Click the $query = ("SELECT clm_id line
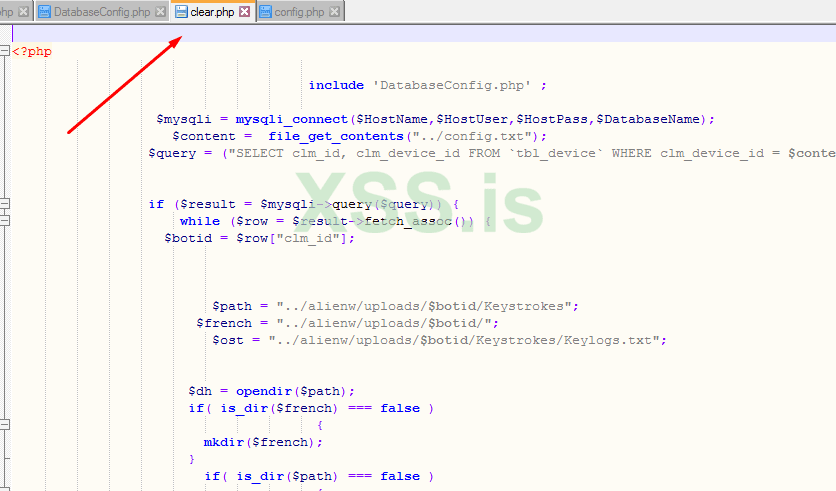Screen dimensions: 836x491 [492, 154]
